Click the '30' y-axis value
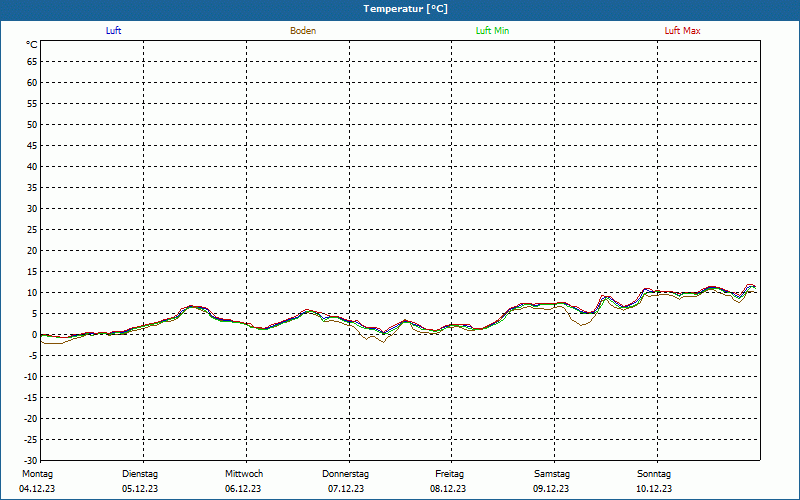 point(32,209)
